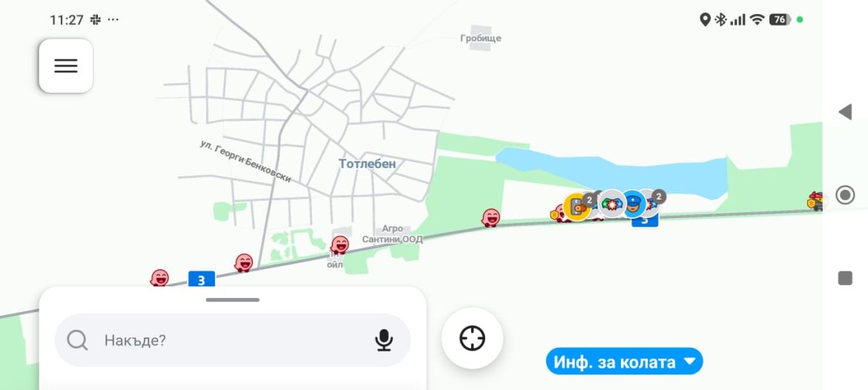Tap the Гробище cemetery place marker
Screen dimensions: 868x390
click(481, 38)
